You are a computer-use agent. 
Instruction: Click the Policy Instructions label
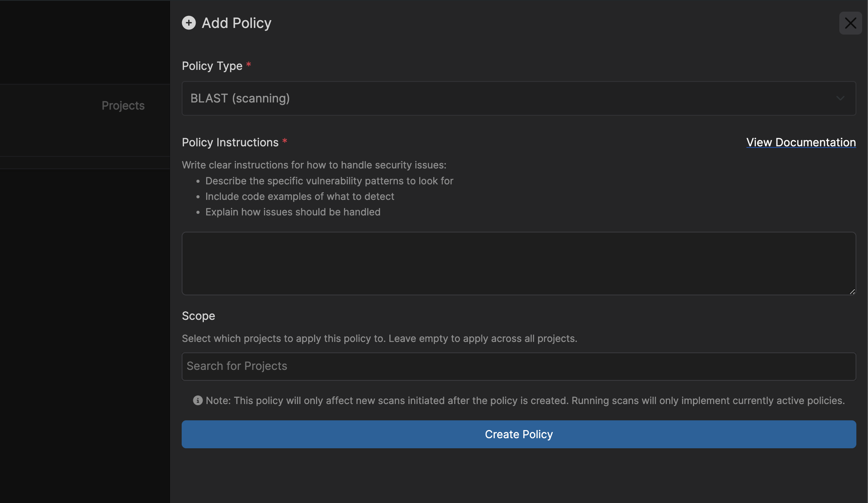230,142
